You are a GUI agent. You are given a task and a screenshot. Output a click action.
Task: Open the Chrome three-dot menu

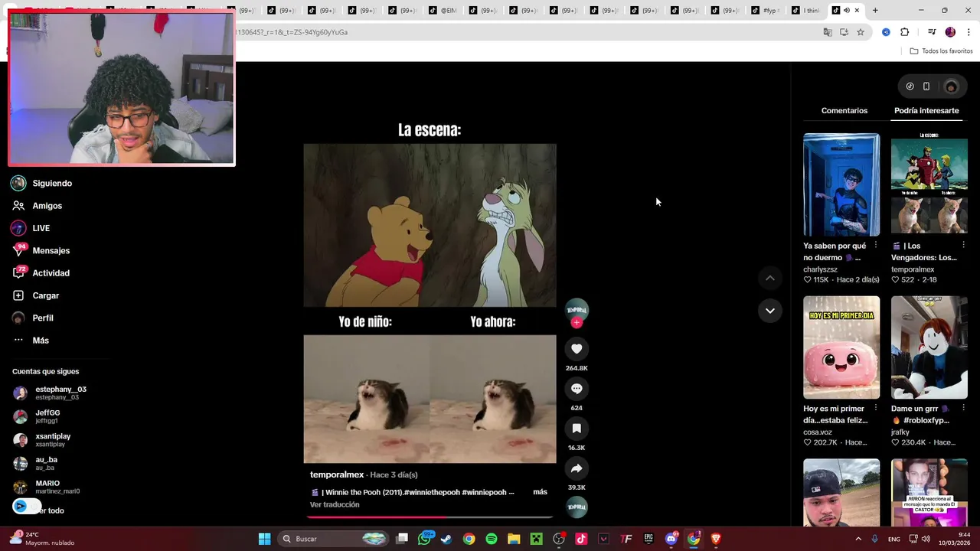pyautogui.click(x=969, y=32)
